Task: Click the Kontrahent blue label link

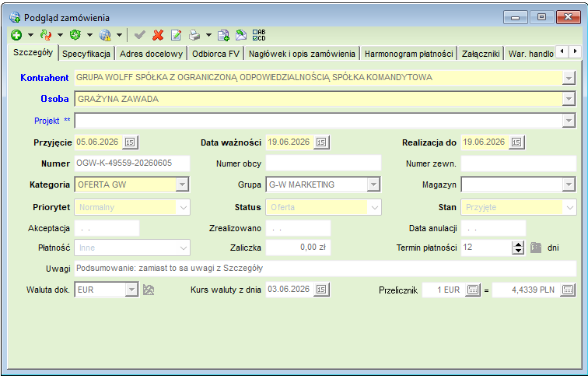Action: 44,78
